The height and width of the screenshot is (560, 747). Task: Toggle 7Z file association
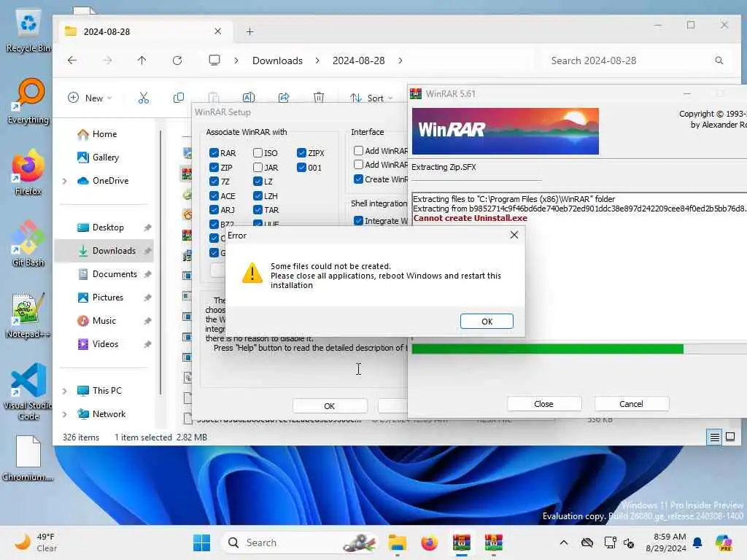click(214, 182)
